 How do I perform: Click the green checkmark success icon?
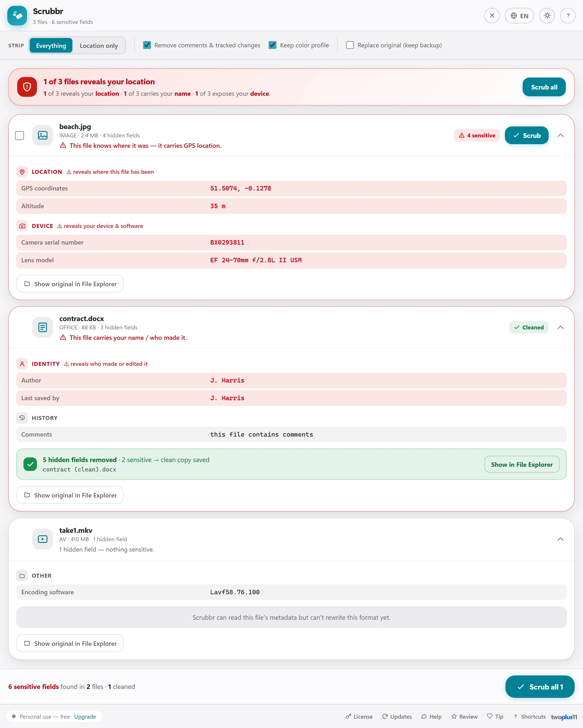tap(30, 464)
